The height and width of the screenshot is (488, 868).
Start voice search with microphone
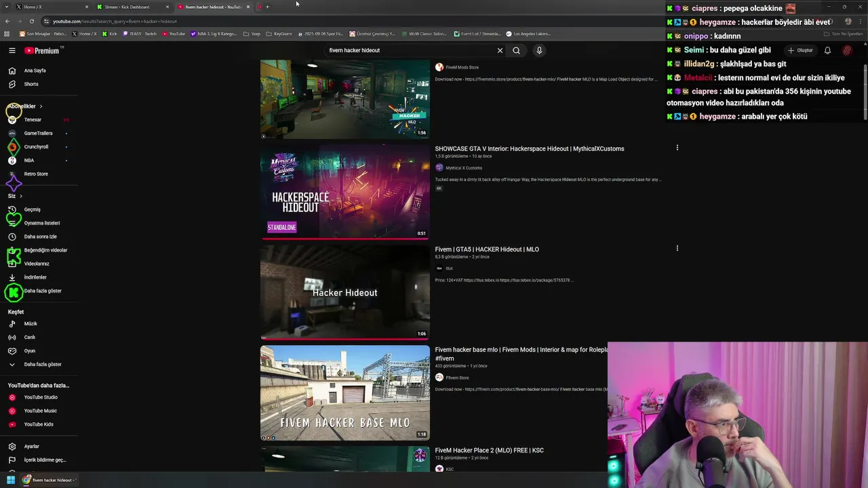coord(539,50)
